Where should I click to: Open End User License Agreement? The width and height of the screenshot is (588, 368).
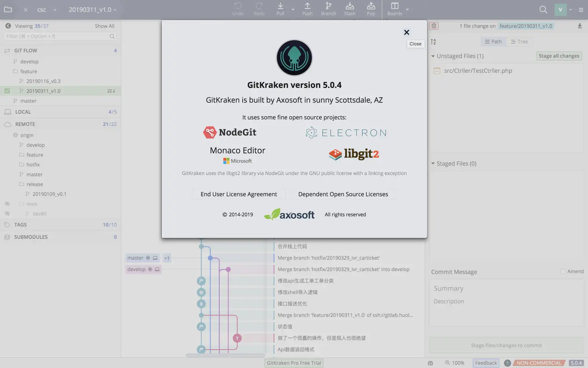pos(239,194)
